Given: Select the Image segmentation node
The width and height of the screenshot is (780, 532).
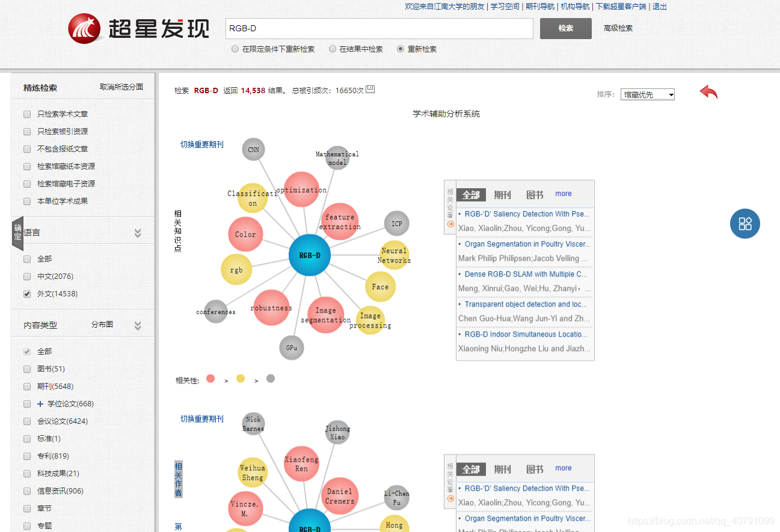Looking at the screenshot, I should tap(325, 315).
